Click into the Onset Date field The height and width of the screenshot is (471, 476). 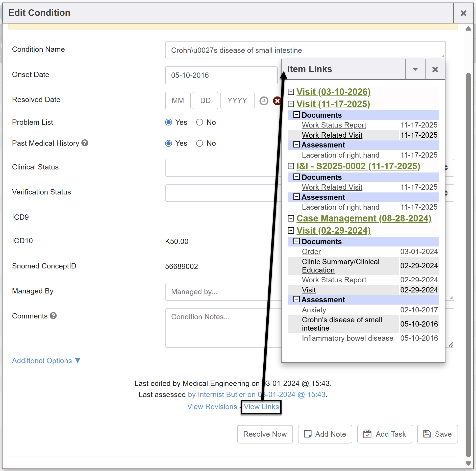pos(221,75)
